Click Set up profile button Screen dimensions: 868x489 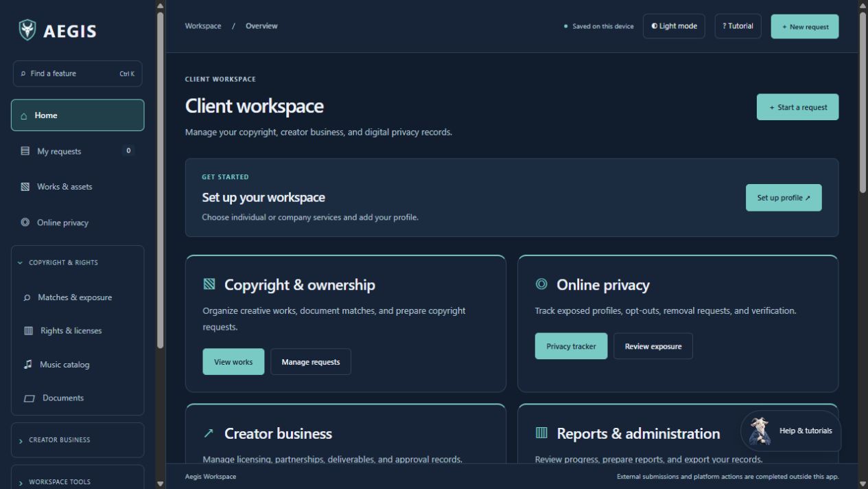[784, 198]
